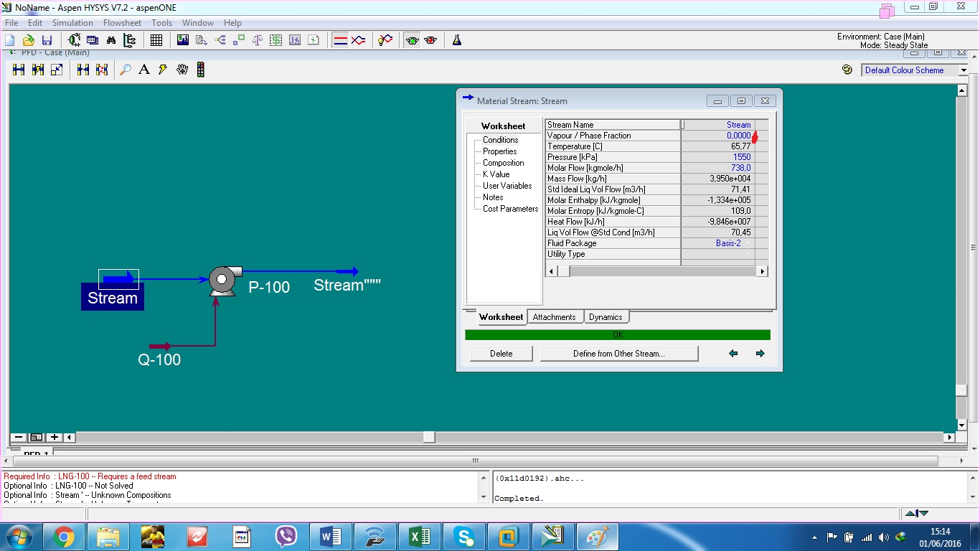Open the flask Basis Environment icon

point(456,40)
